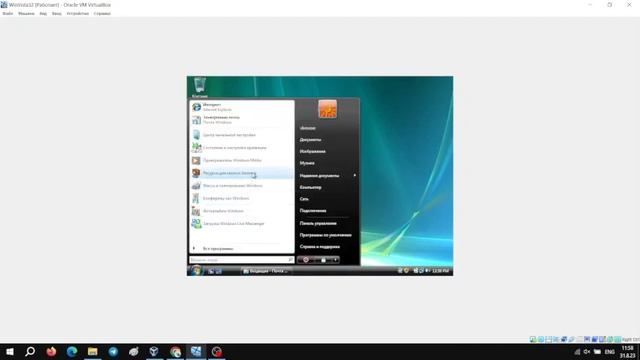Expand Recent Documents submenu arrow

[x=354, y=175]
